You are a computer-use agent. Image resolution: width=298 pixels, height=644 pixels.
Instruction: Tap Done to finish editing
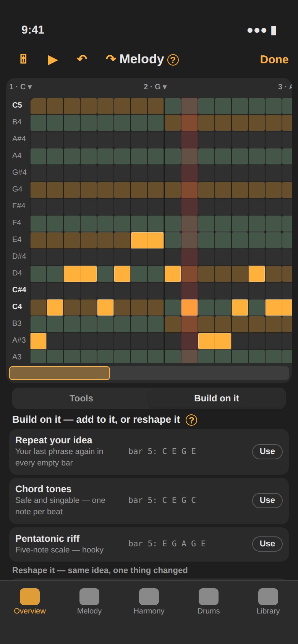(274, 60)
